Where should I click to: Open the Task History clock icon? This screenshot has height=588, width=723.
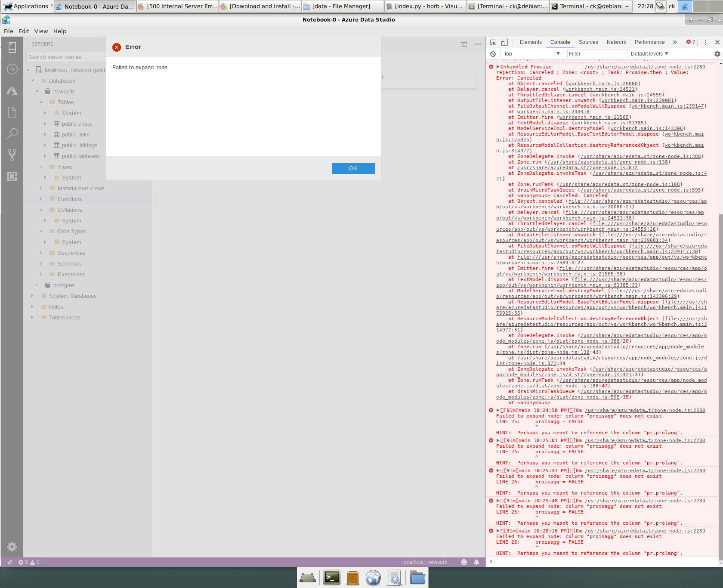tap(12, 69)
